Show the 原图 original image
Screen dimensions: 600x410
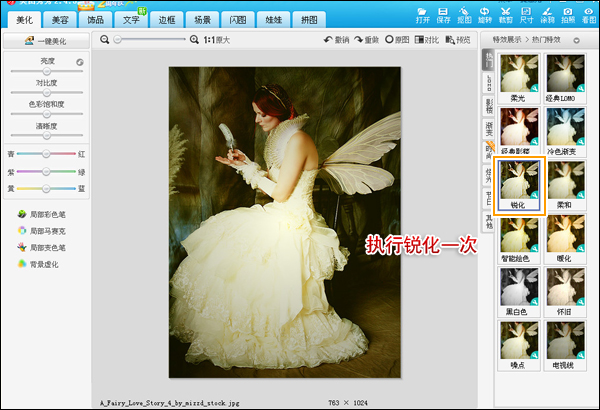[398, 40]
